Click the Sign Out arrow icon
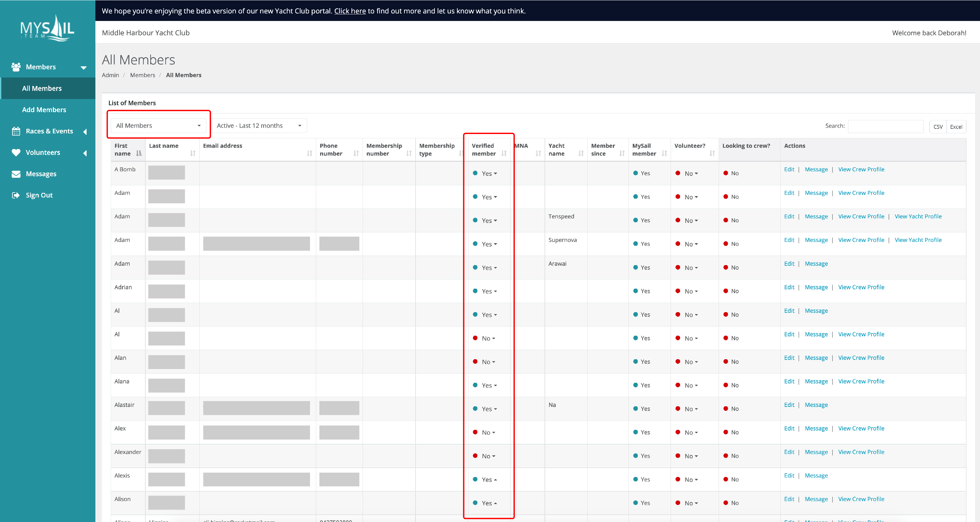Viewport: 980px width, 522px height. (x=16, y=195)
